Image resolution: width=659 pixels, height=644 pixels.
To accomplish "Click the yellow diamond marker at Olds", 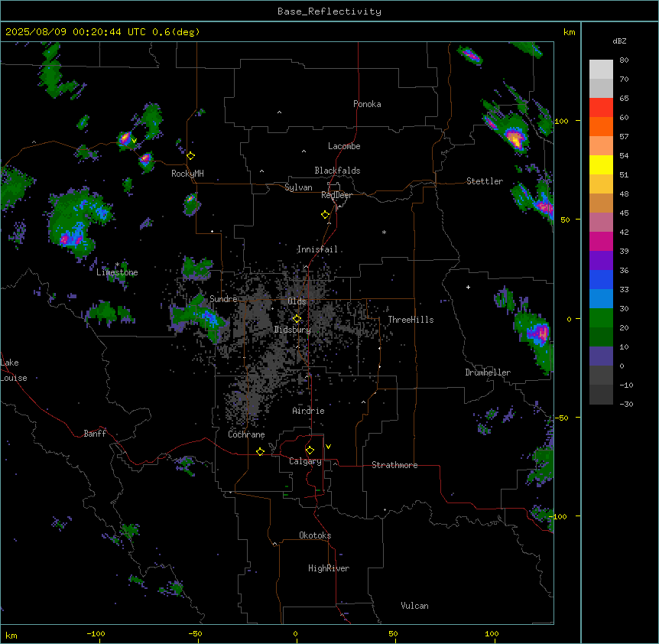I will [x=297, y=319].
